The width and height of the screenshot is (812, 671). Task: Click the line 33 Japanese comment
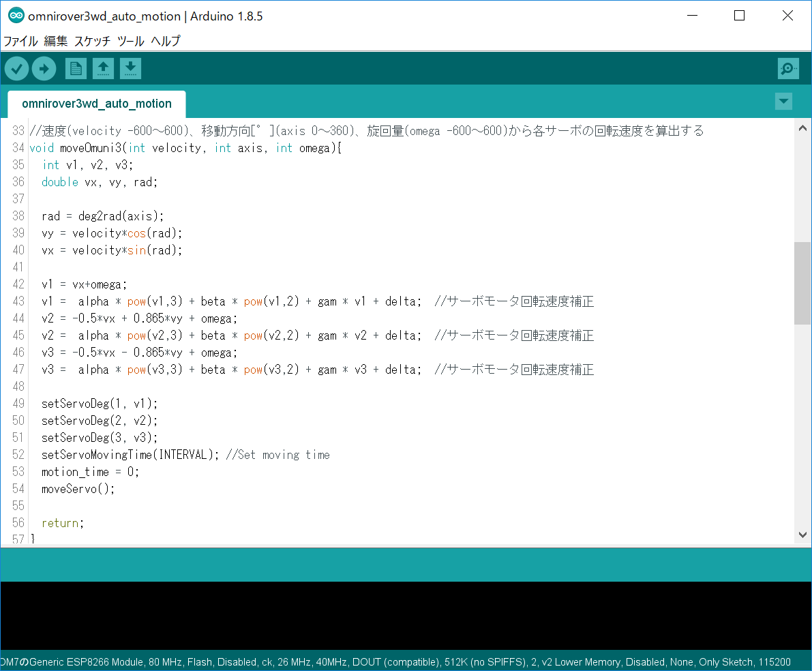pos(367,131)
